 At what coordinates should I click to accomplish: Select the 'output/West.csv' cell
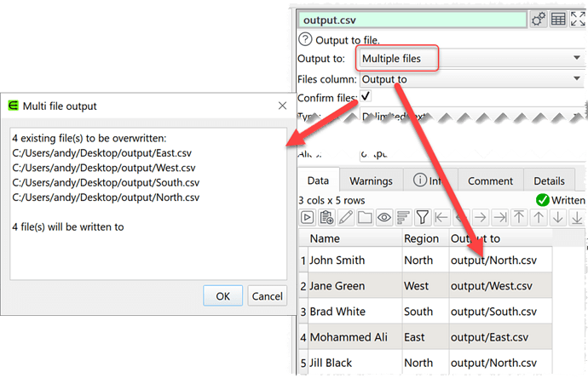(x=500, y=286)
